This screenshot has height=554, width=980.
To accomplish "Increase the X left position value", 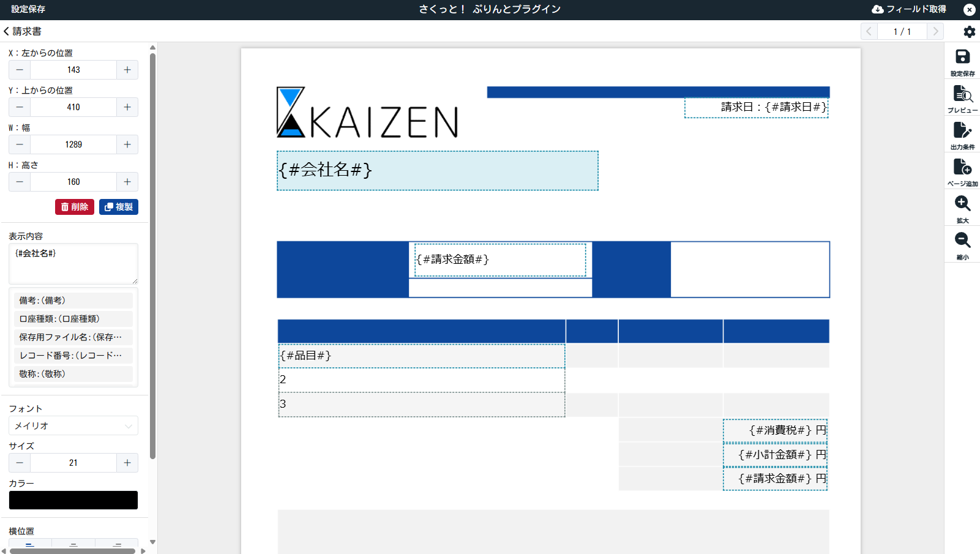I will [x=127, y=70].
